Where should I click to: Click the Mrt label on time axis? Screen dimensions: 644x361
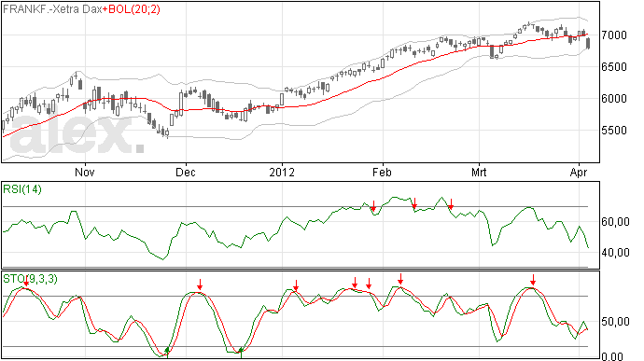(479, 173)
